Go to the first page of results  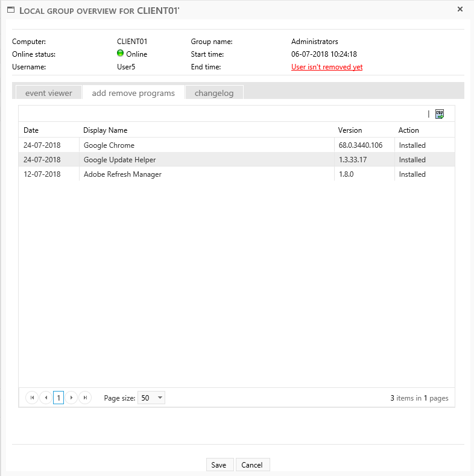[x=32, y=398]
